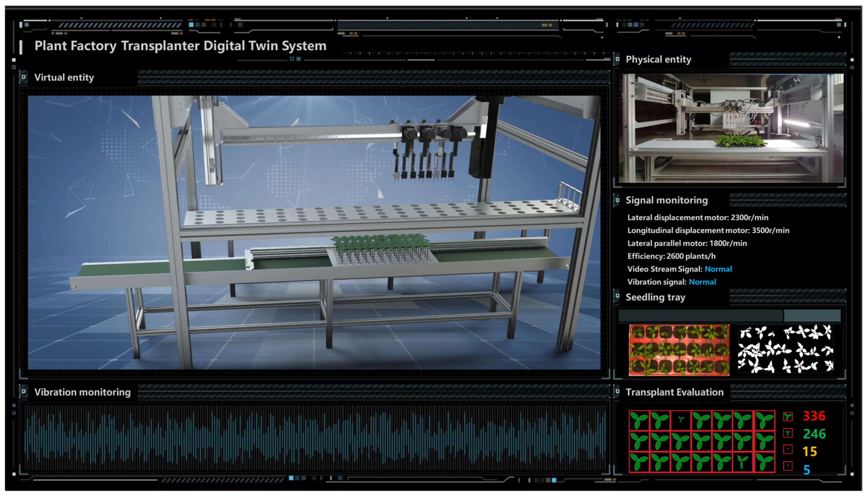868x497 pixels.
Task: Toggle the square marker beside Seedling tray
Action: (617, 296)
